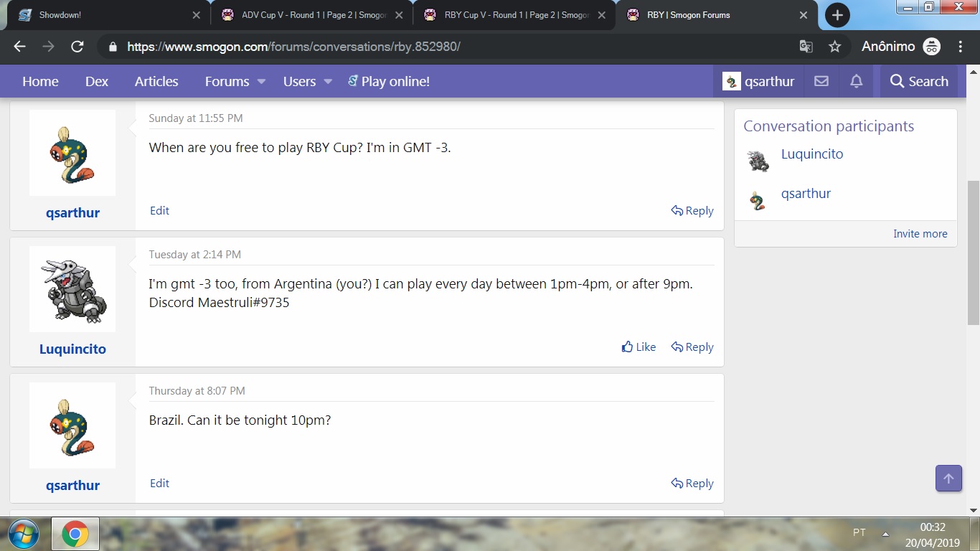Like Luquincito's message
Screen dimensions: 980x551
coord(639,347)
